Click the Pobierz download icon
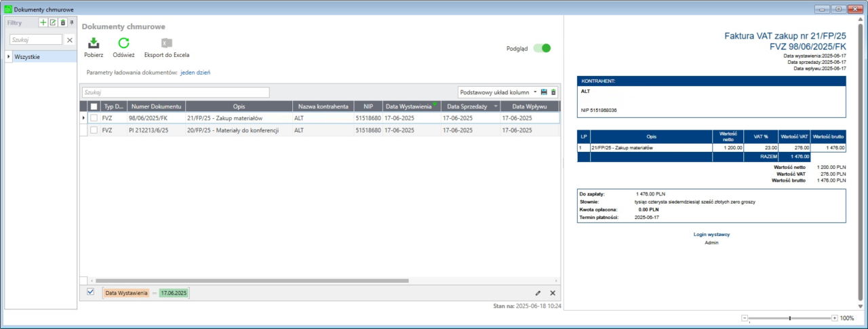 coord(94,43)
